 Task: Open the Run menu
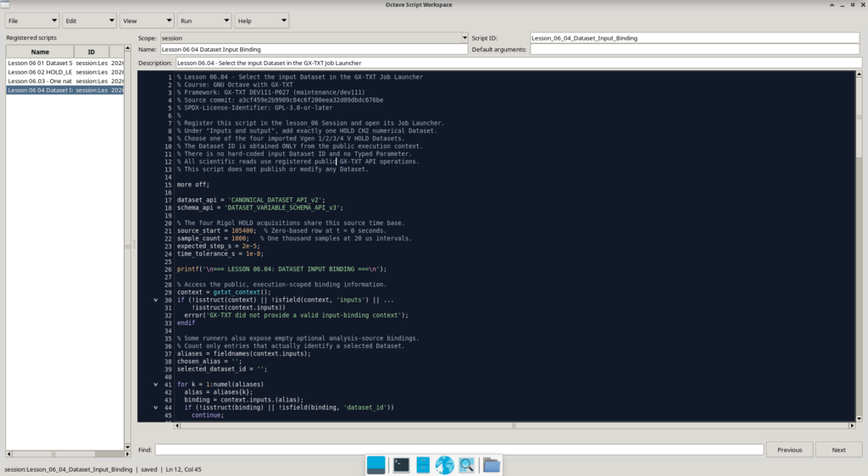pyautogui.click(x=203, y=21)
